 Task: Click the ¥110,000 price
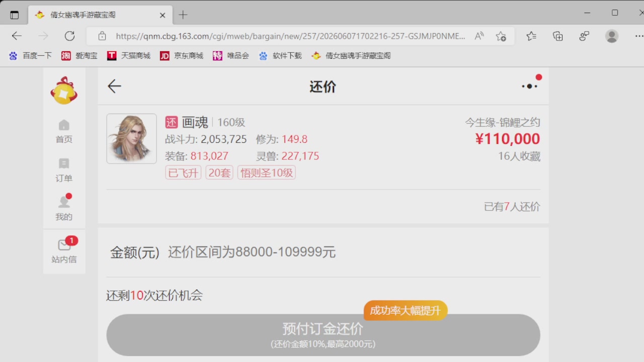508,139
